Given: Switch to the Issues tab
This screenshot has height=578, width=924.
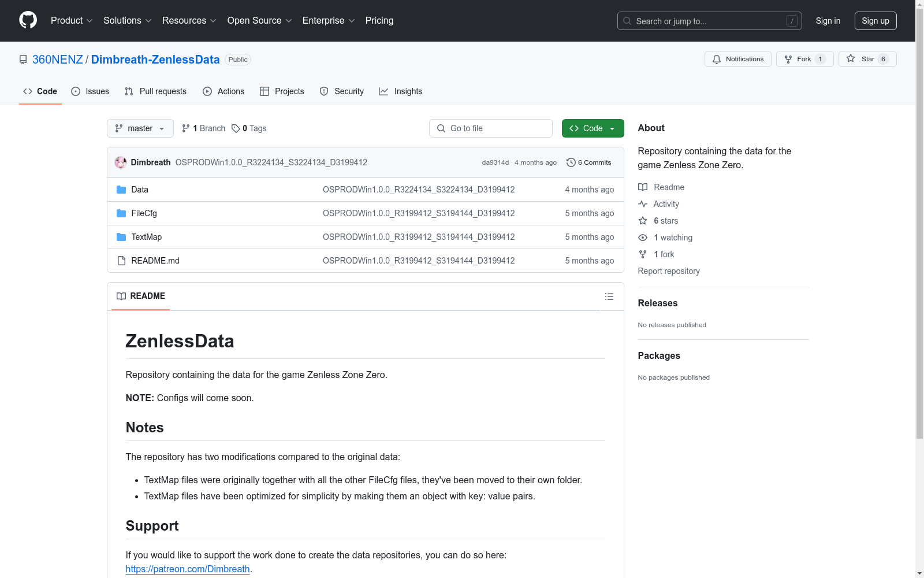Looking at the screenshot, I should pyautogui.click(x=90, y=91).
